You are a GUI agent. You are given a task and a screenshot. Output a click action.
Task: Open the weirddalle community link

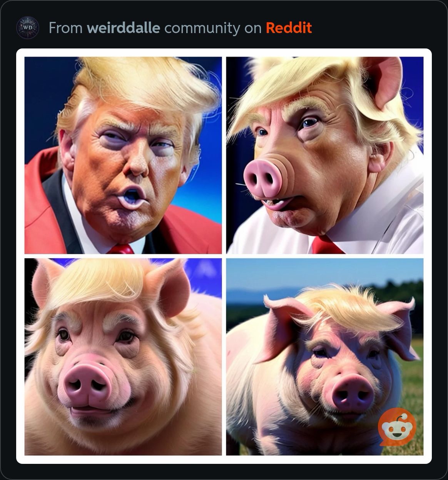coord(123,28)
